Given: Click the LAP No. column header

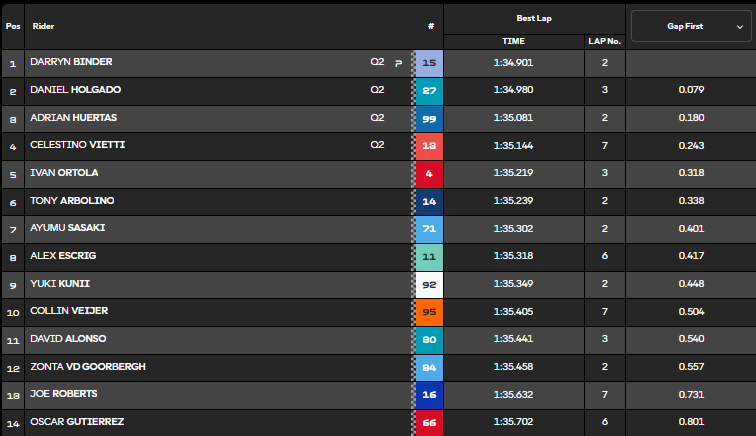Looking at the screenshot, I should coord(603,41).
